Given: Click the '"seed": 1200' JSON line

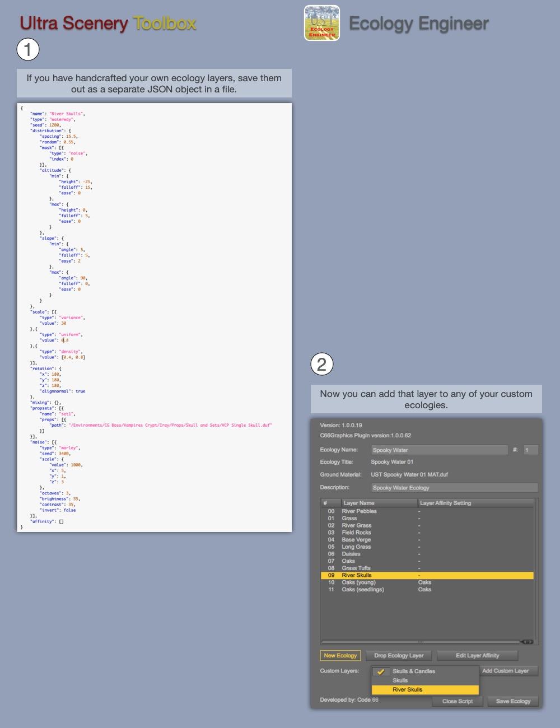Looking at the screenshot, I should (x=46, y=125).
